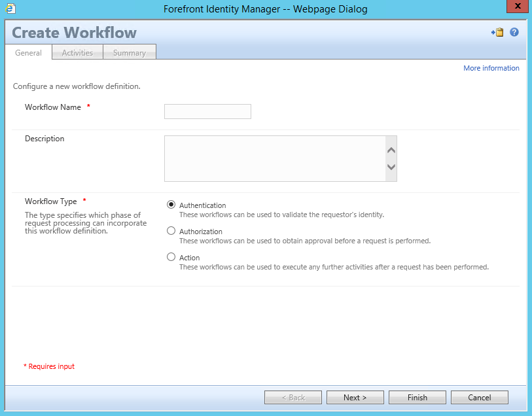This screenshot has height=416, width=532.
Task: Close the Webpage Dialog window
Action: (x=518, y=6)
